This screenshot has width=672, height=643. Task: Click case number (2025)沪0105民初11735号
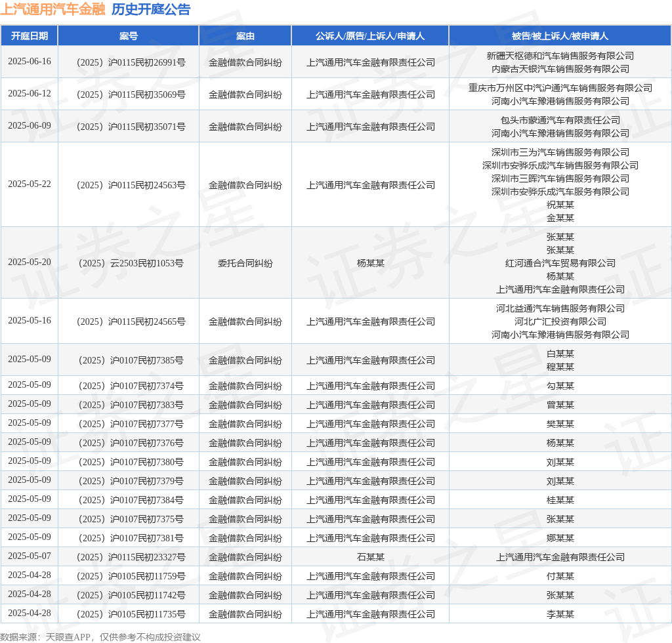click(131, 614)
